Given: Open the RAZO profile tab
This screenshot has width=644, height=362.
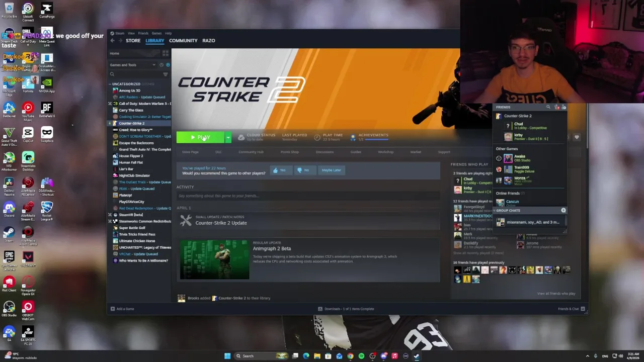Looking at the screenshot, I should (209, 40).
